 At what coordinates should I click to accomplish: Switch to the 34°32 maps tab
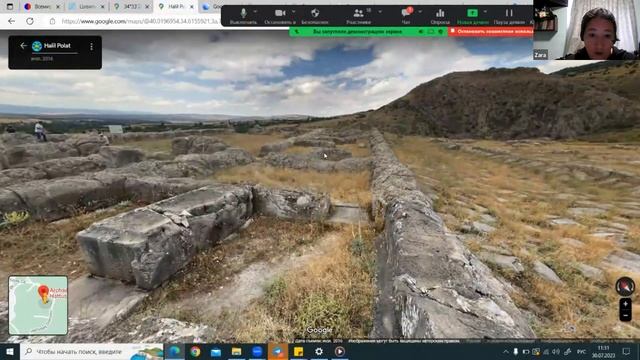(131, 7)
